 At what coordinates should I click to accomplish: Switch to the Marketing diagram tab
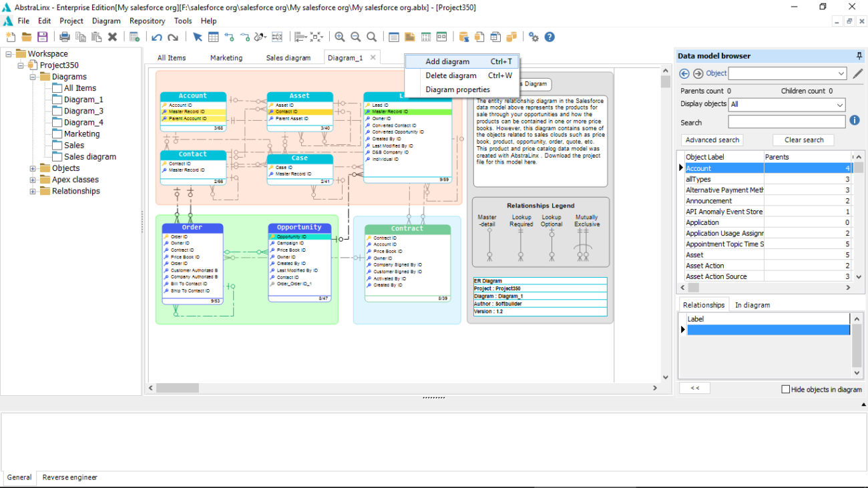pos(226,57)
